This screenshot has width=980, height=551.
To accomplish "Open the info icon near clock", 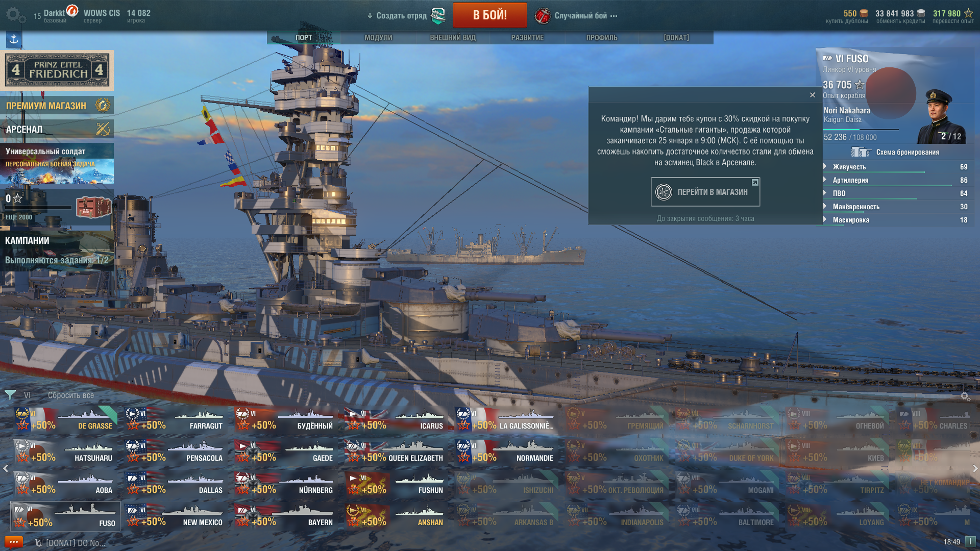I will coord(970,542).
